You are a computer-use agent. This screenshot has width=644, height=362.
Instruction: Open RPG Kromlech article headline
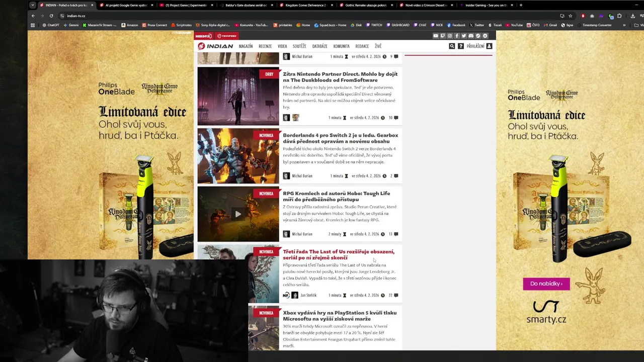pyautogui.click(x=336, y=196)
